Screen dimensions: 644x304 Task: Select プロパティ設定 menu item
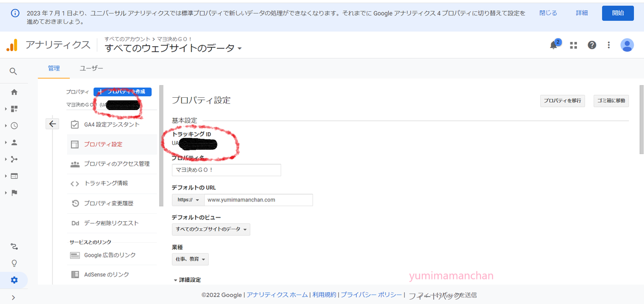[x=112, y=144]
